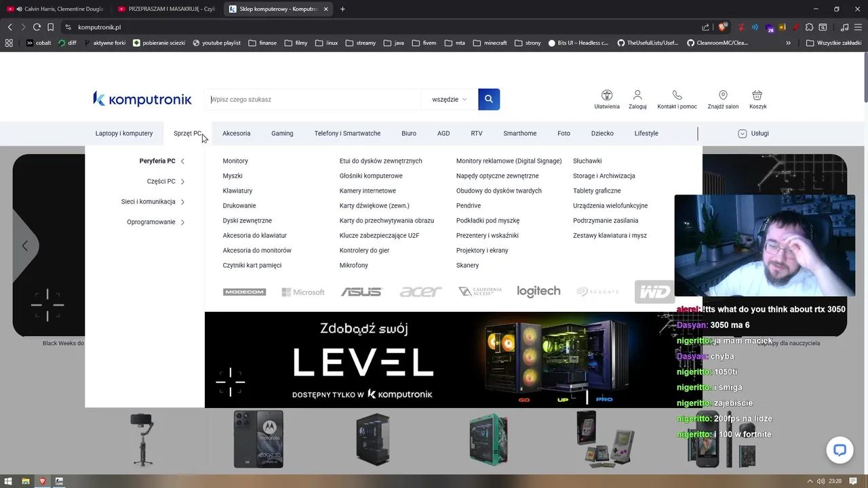Image resolution: width=868 pixels, height=488 pixels.
Task: Open the Monitory link
Action: pyautogui.click(x=235, y=161)
